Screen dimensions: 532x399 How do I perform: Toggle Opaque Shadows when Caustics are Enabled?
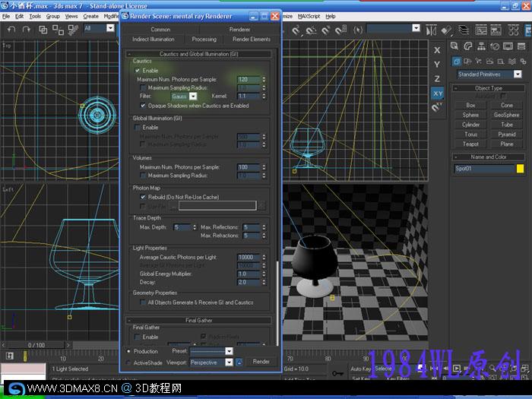144,106
